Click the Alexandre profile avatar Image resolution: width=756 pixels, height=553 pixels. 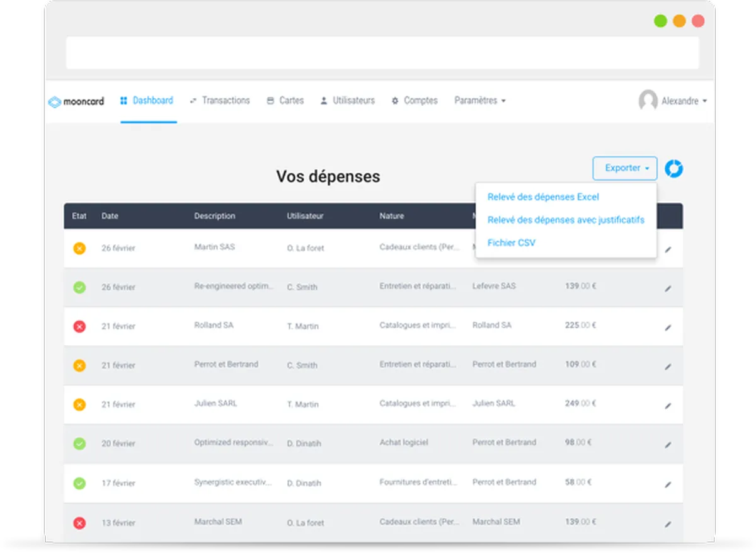pyautogui.click(x=648, y=100)
